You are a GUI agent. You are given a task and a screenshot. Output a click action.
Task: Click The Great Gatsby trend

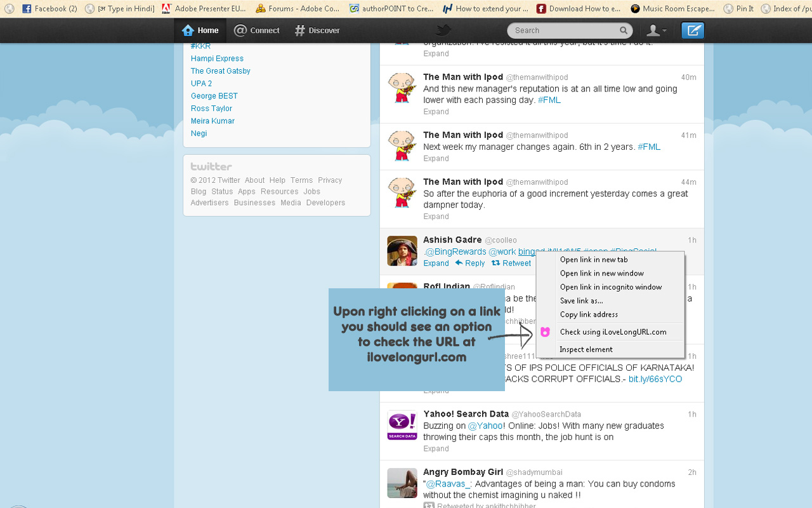[221, 71]
